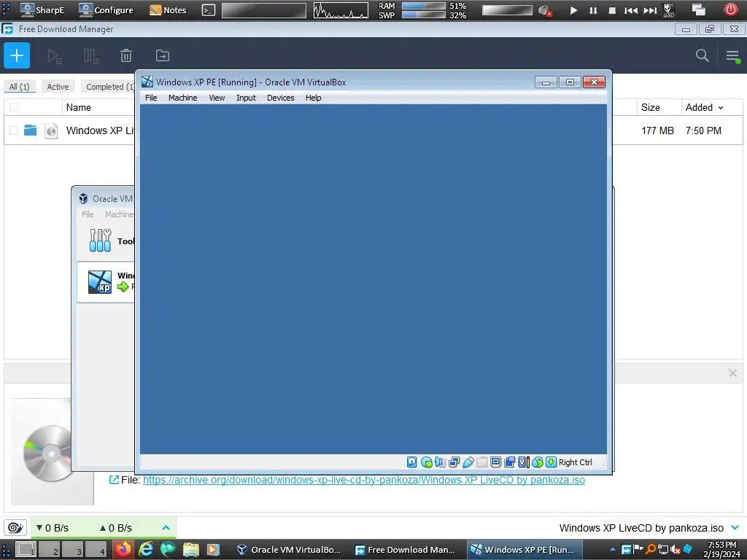Click shared folders indicator in VM status bar
The height and width of the screenshot is (560, 747).
tap(481, 462)
